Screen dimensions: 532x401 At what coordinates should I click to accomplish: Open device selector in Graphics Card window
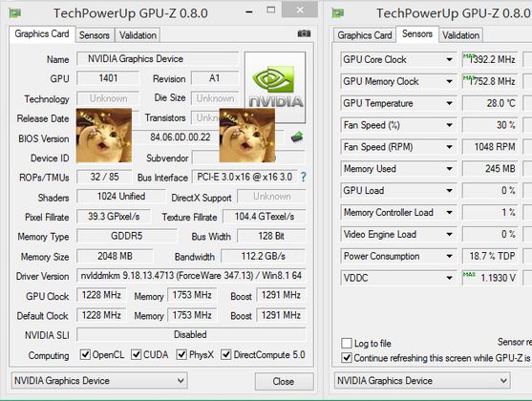[99, 381]
